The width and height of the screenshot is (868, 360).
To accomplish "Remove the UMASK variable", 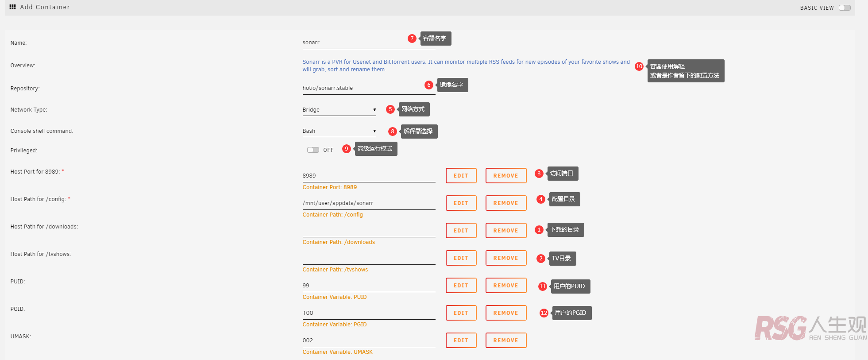I will click(506, 341).
